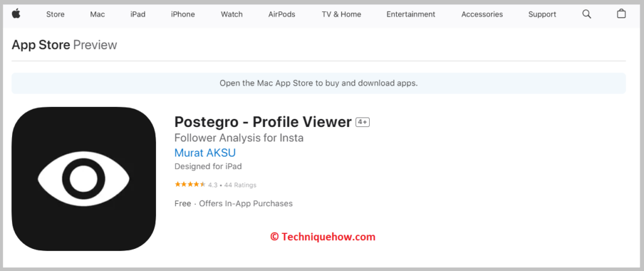Click the 44 Ratings text

pyautogui.click(x=240, y=185)
